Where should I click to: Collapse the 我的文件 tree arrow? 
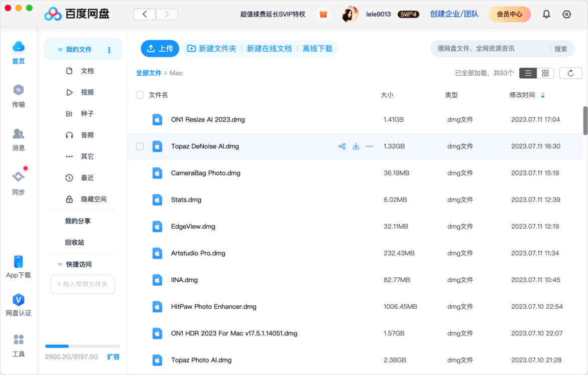[x=60, y=50]
